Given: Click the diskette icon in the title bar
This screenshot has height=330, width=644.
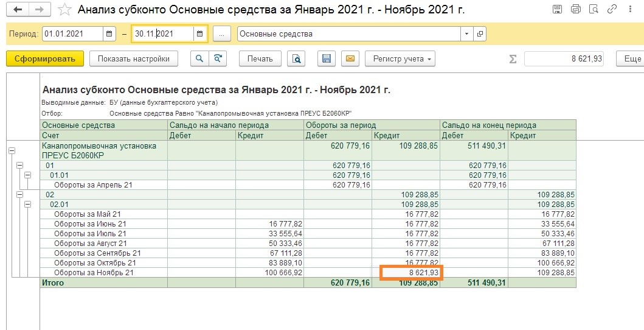Looking at the screenshot, I should click(557, 9).
